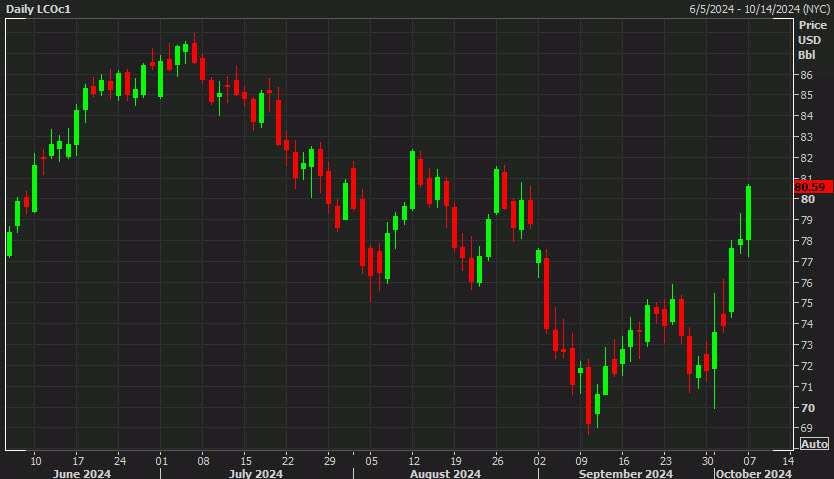834x479 pixels.
Task: Click the 78 price axis tick
Action: (806, 241)
